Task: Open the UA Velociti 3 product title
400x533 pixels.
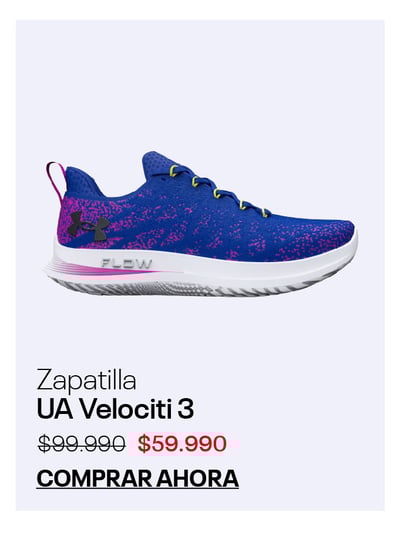Action: (x=115, y=409)
